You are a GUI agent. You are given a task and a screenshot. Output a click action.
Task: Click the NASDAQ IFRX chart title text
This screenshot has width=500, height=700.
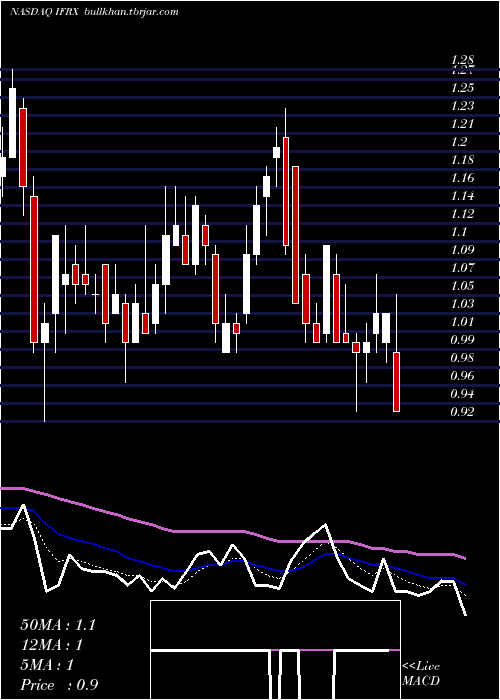click(44, 12)
